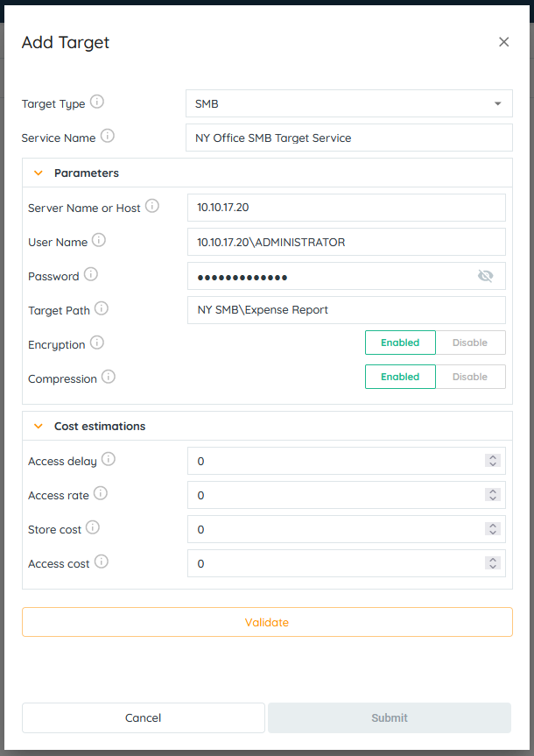The width and height of the screenshot is (534, 756).
Task: Select Enabled for Encryption
Action: click(x=400, y=343)
